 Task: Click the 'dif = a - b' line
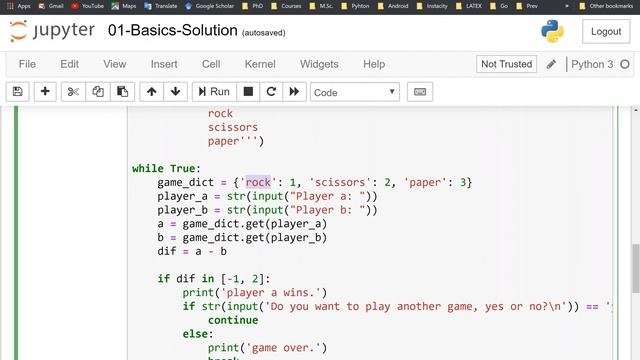tap(192, 251)
